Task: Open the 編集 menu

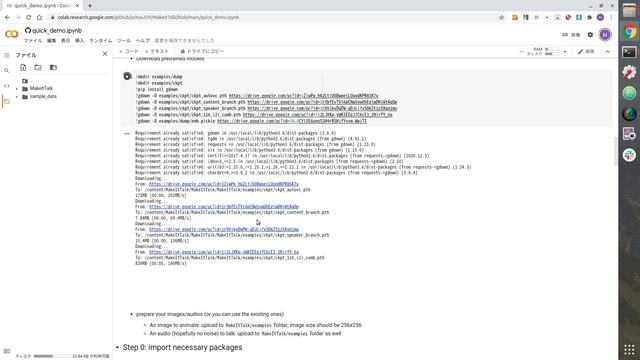Action: [51, 41]
